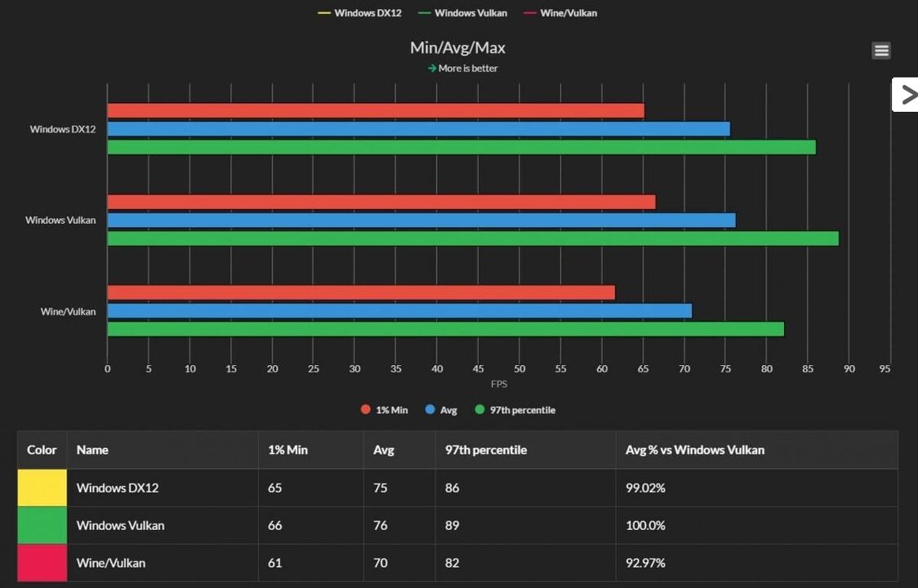Click the Wine/Vulkan y-axis label
The image size is (918, 588).
[x=68, y=312]
